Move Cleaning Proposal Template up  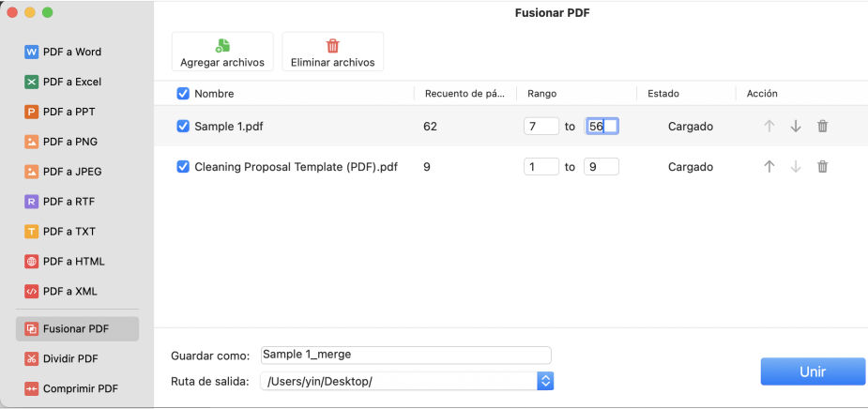(x=769, y=167)
